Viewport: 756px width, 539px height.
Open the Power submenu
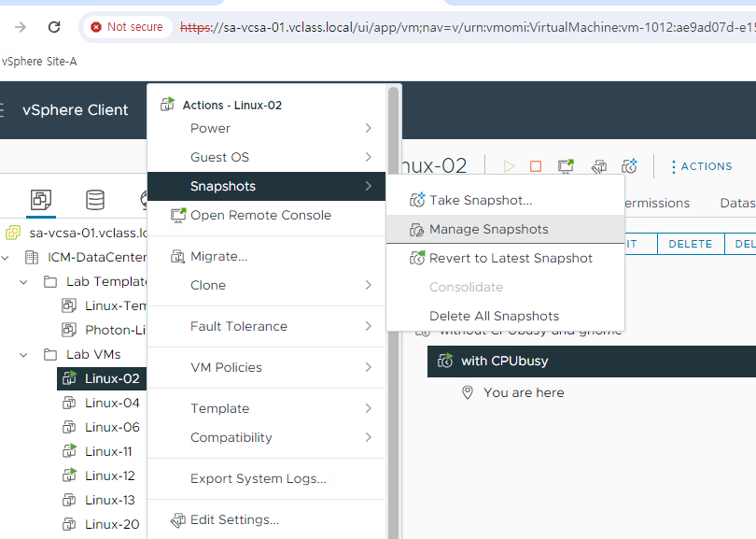coord(266,128)
